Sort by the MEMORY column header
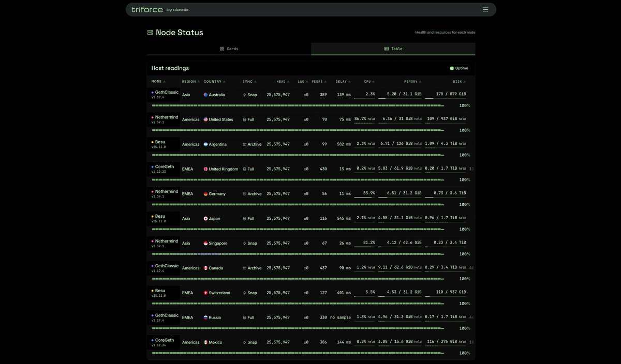The width and height of the screenshot is (621, 364). point(412,81)
